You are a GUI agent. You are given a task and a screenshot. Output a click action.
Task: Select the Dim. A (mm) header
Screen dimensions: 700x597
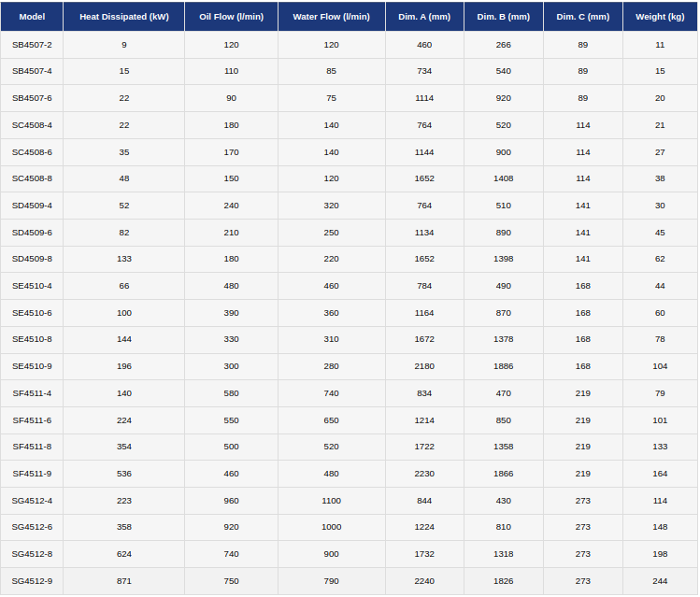click(x=424, y=17)
